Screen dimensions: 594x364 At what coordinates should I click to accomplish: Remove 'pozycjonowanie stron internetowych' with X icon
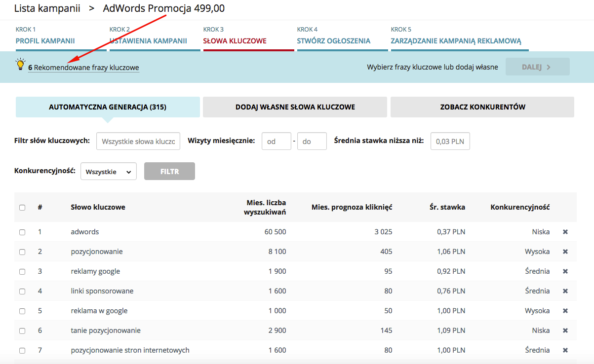tap(565, 350)
